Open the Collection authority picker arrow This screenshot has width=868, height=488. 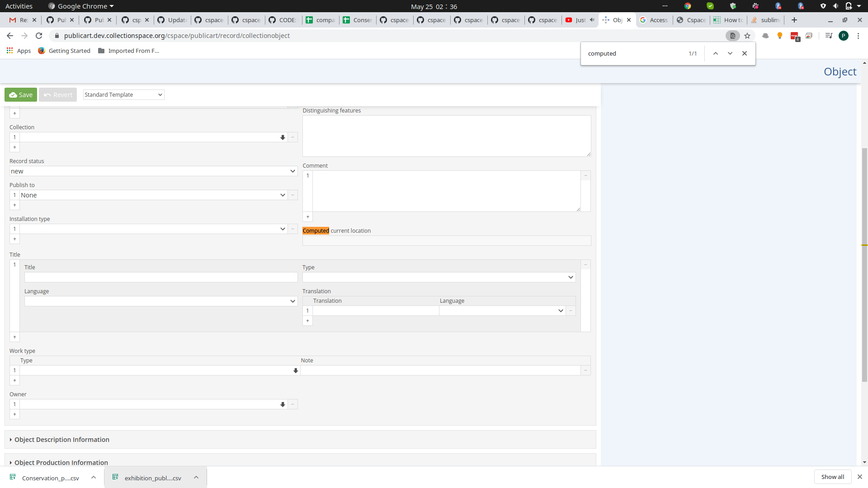[283, 137]
